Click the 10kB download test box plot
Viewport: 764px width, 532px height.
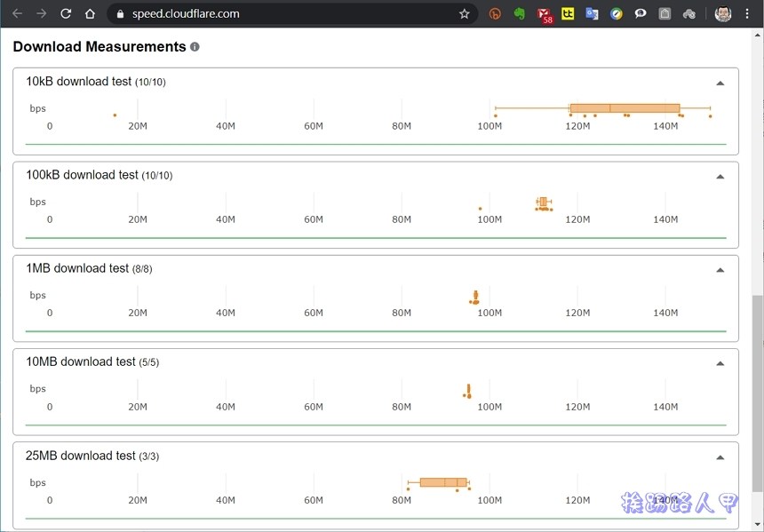[625, 108]
